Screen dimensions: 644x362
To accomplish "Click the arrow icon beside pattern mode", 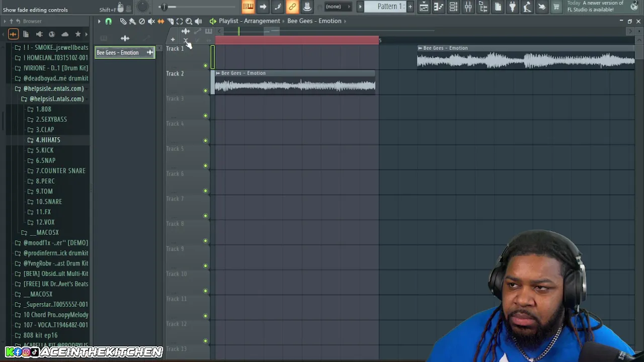I will [x=263, y=7].
